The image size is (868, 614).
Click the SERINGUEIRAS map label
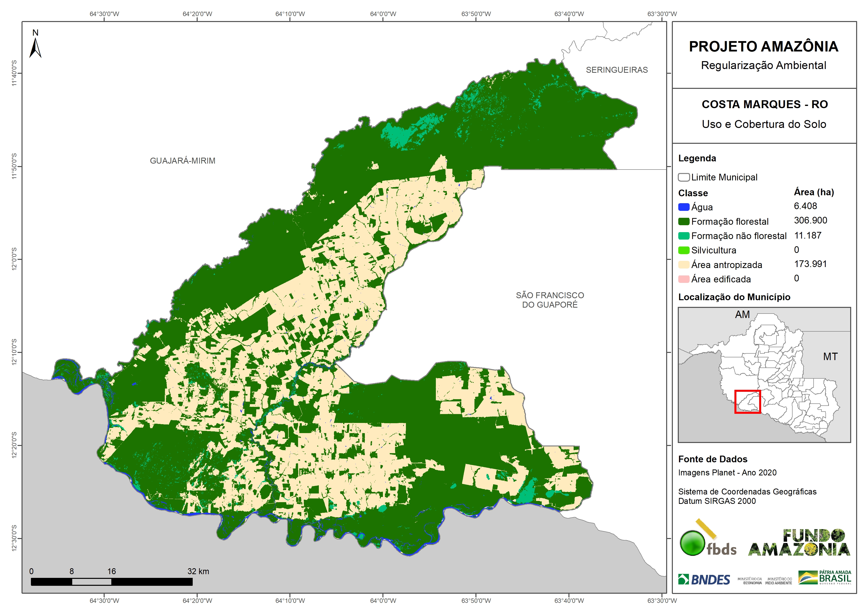617,70
